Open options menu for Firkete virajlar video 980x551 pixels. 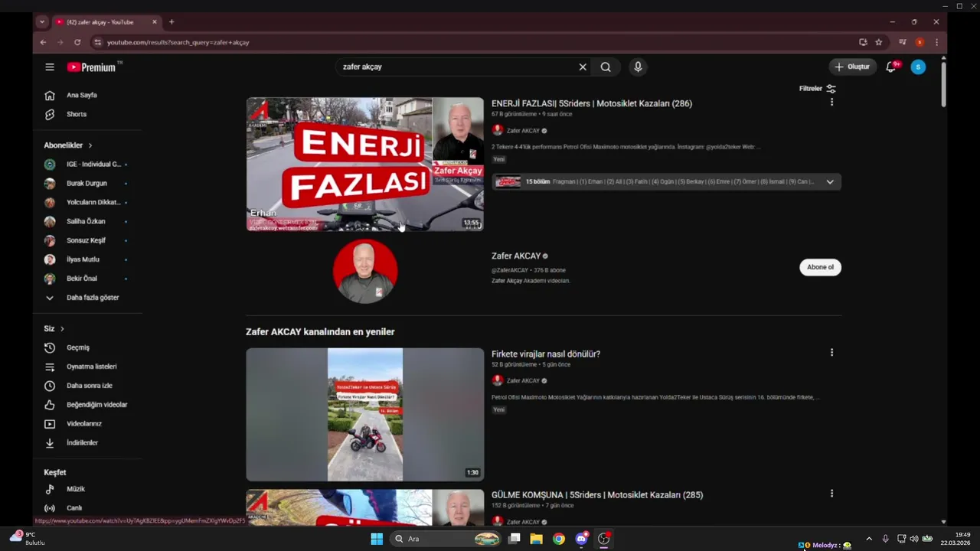831,353
